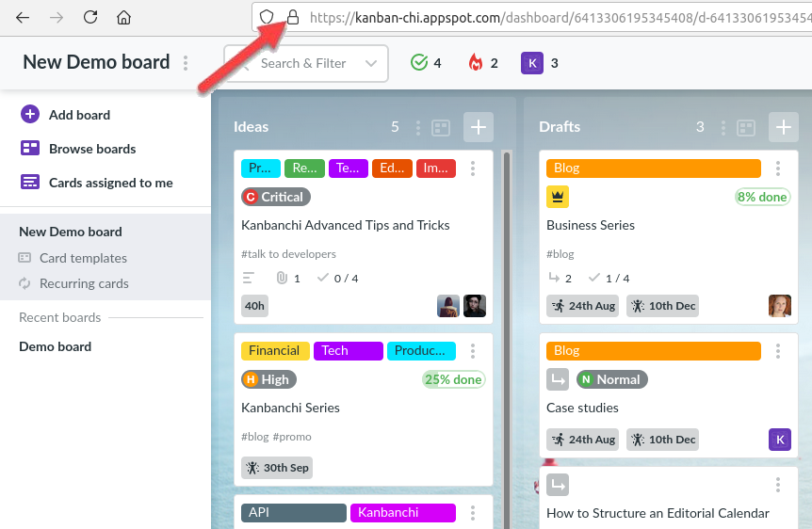Viewport: 812px width, 529px height.
Task: Open the browser home page icon
Action: 123,17
